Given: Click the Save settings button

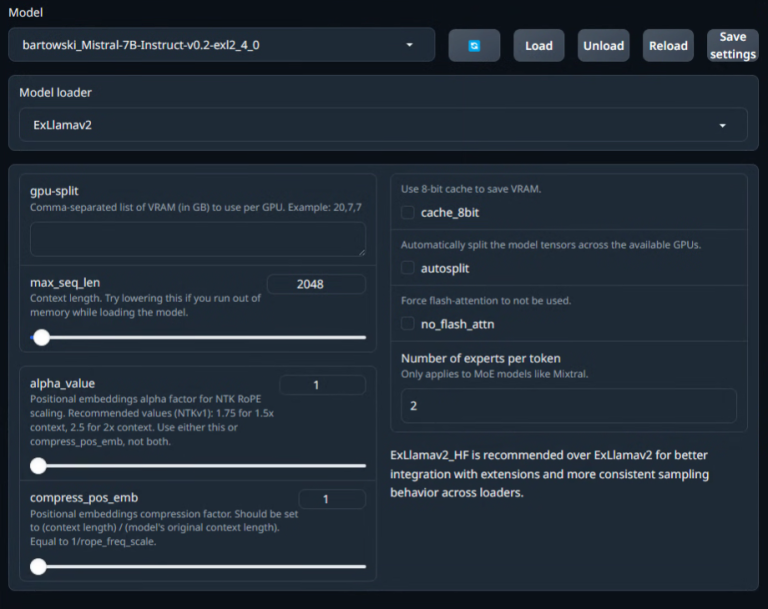Looking at the screenshot, I should [733, 46].
